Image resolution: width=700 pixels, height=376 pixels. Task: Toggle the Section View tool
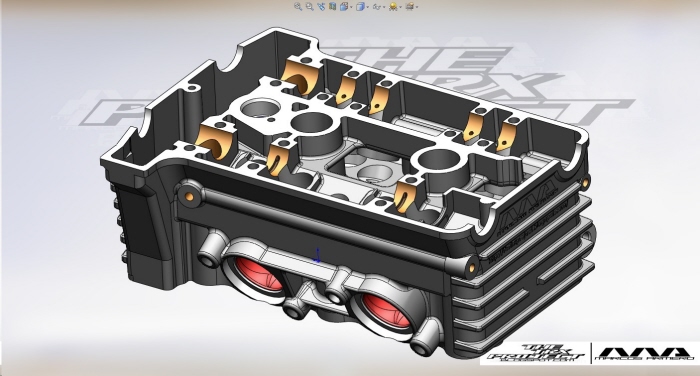[x=333, y=6]
